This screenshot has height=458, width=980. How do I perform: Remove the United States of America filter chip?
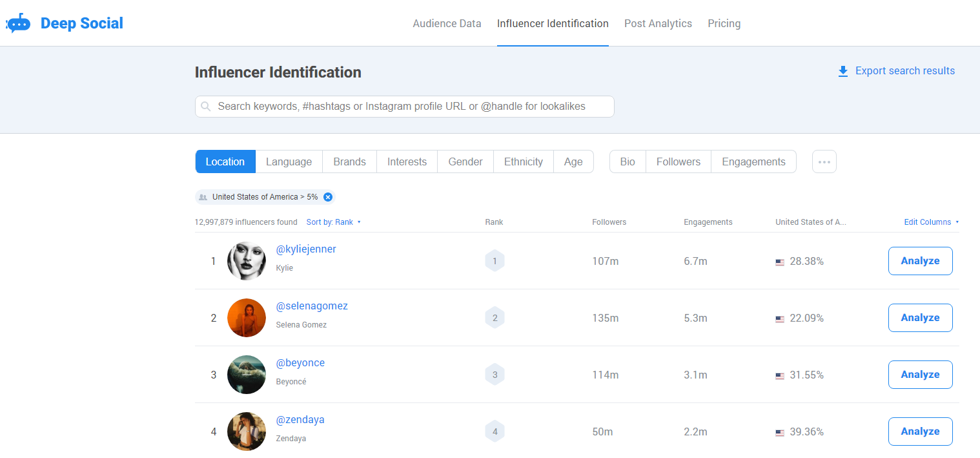[327, 197]
